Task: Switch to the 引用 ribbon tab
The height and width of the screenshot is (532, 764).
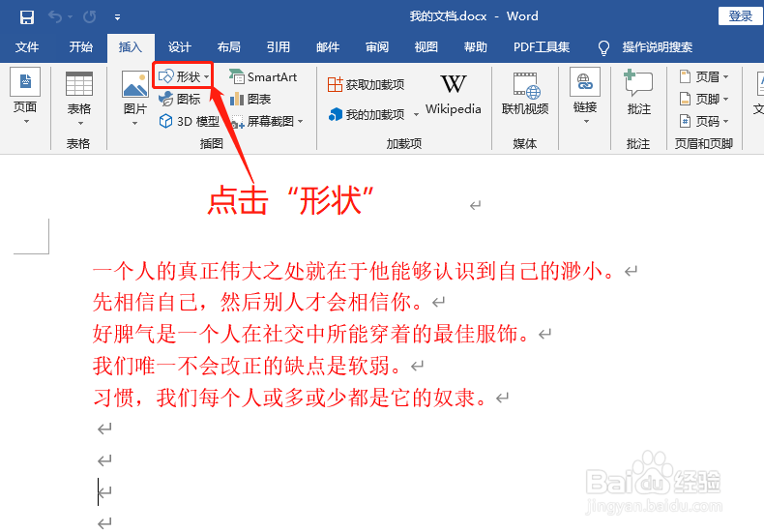Action: pyautogui.click(x=279, y=47)
